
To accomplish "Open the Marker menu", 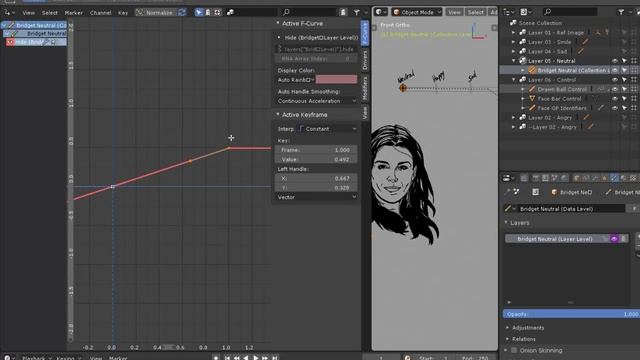I will 73,13.
